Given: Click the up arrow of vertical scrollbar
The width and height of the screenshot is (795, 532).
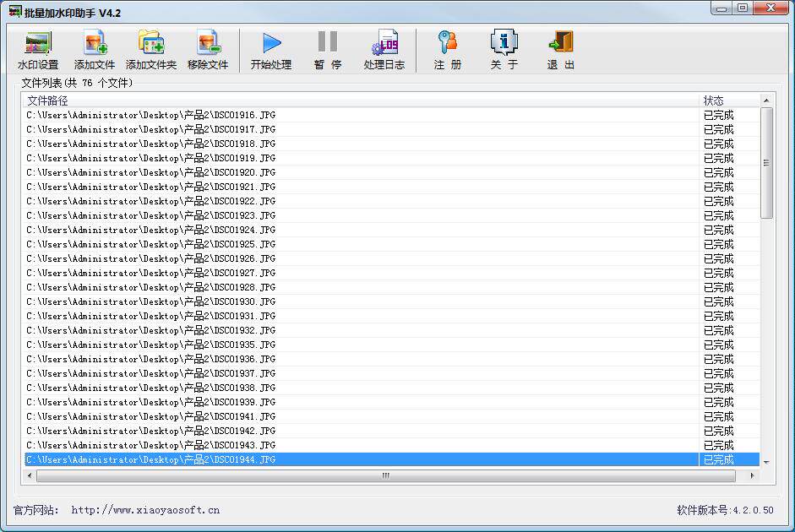Looking at the screenshot, I should 766,100.
